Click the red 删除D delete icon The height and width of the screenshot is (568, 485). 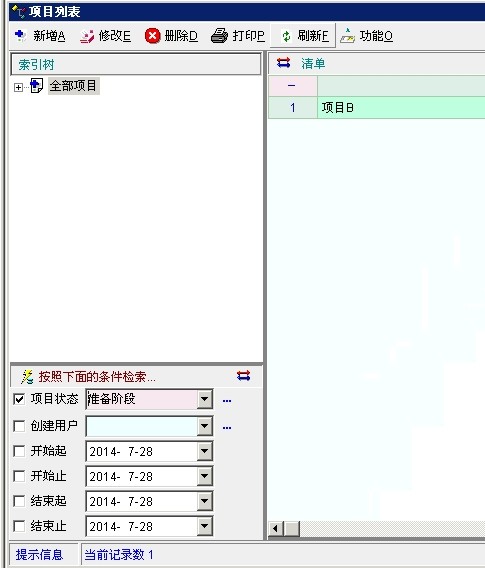(x=152, y=36)
